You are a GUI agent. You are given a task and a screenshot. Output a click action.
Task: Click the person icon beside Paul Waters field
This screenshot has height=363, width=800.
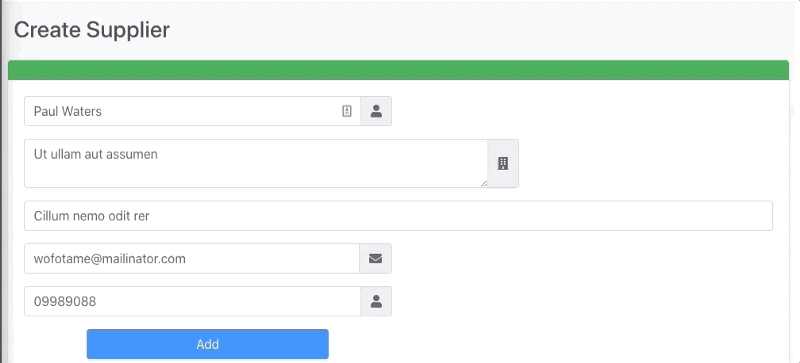point(376,111)
